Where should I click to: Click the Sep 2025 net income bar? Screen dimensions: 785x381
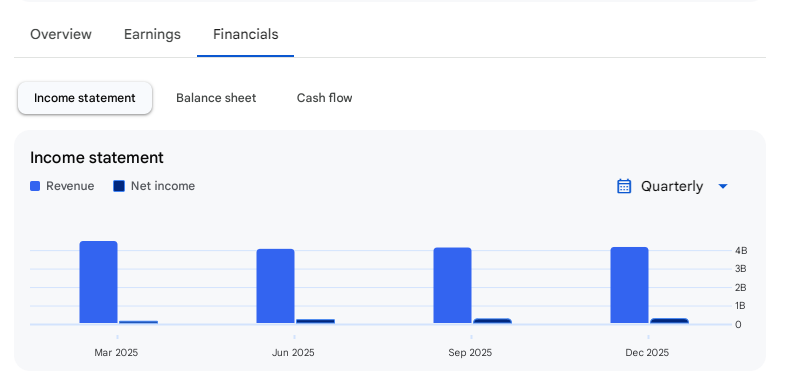tap(493, 321)
